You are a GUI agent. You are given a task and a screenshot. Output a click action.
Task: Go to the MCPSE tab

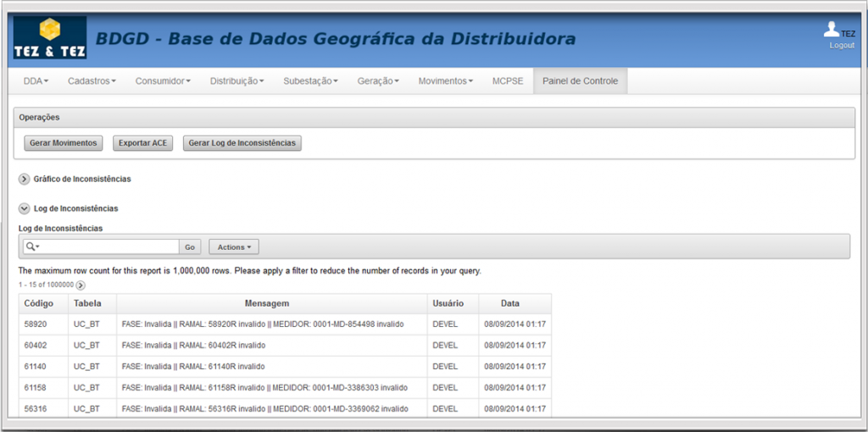tap(508, 80)
